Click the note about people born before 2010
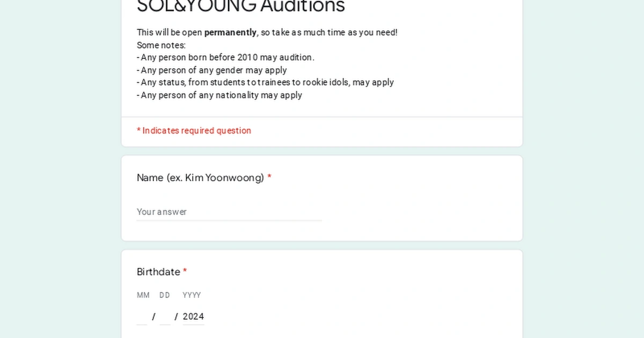644x338 pixels. pos(226,57)
